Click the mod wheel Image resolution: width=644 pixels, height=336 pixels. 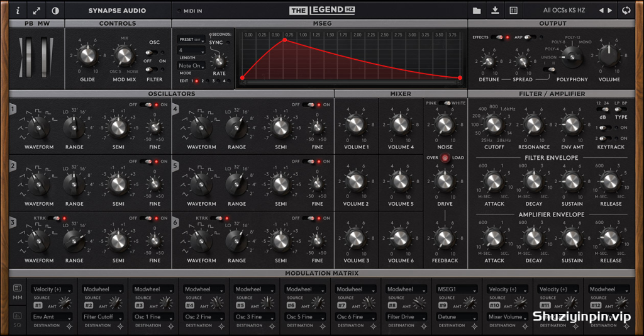click(45, 57)
